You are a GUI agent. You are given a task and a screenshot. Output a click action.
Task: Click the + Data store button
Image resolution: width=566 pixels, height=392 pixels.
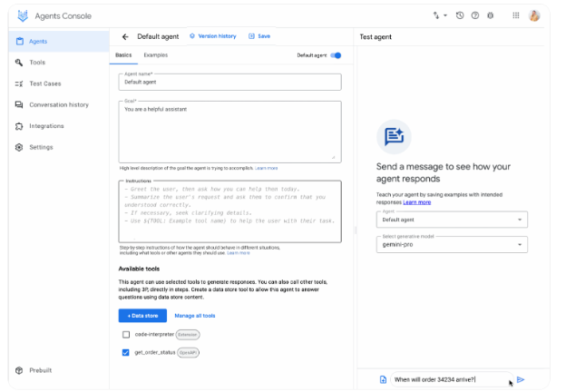142,316
